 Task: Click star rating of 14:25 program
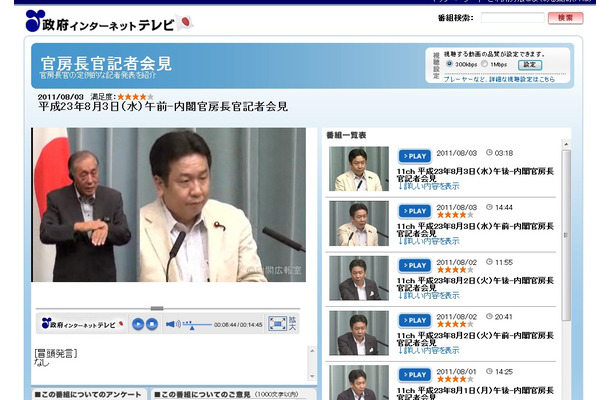pos(455,379)
